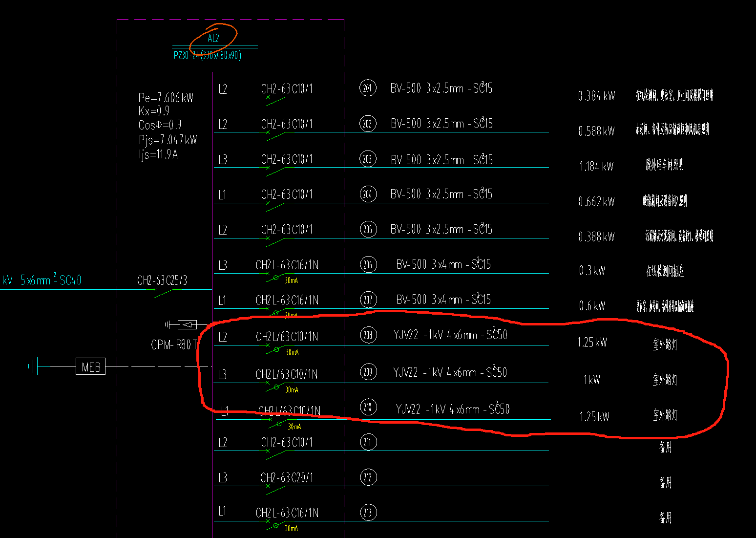This screenshot has width=756, height=538.
Task: Select the CosΦ=0.9 text
Action: [x=160, y=125]
